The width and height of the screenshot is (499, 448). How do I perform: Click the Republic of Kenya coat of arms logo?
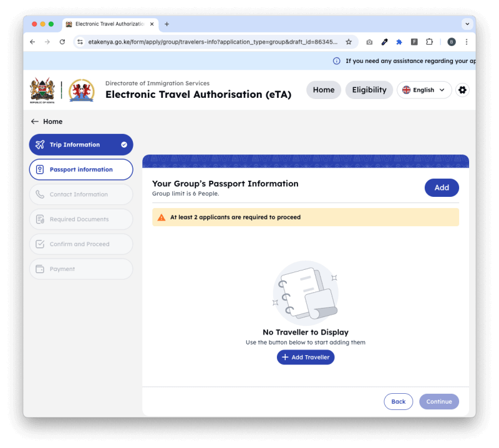pos(42,90)
